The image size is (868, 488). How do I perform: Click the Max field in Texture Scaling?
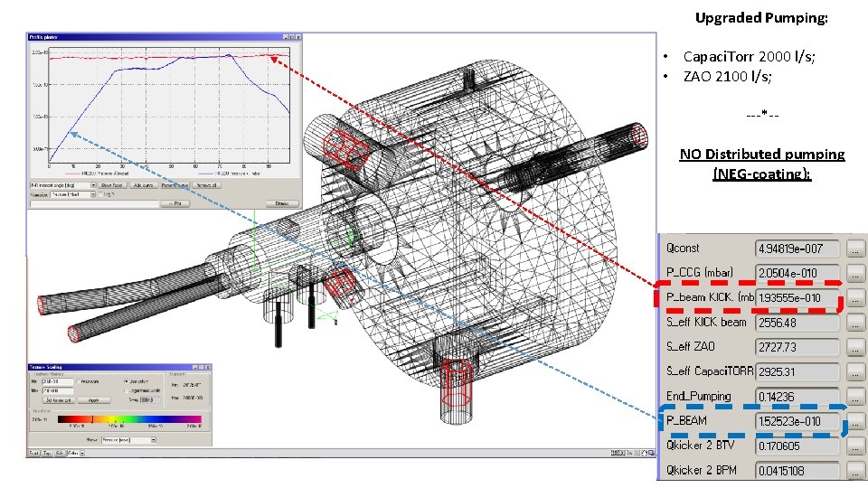tap(58, 390)
